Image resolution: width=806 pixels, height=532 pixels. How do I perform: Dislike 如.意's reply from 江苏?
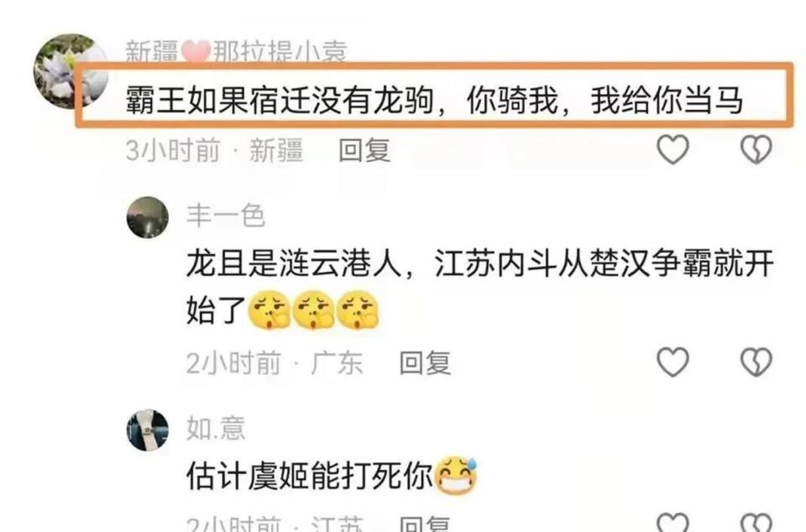point(756,522)
